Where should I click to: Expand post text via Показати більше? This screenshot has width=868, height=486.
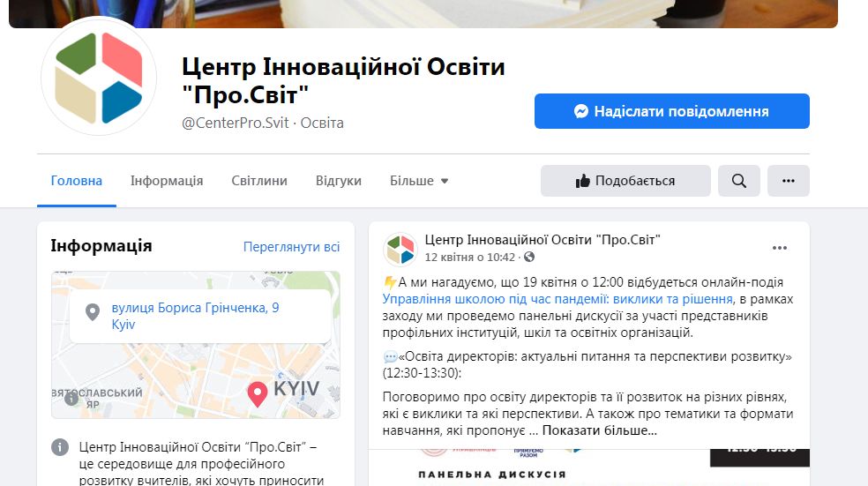click(600, 430)
